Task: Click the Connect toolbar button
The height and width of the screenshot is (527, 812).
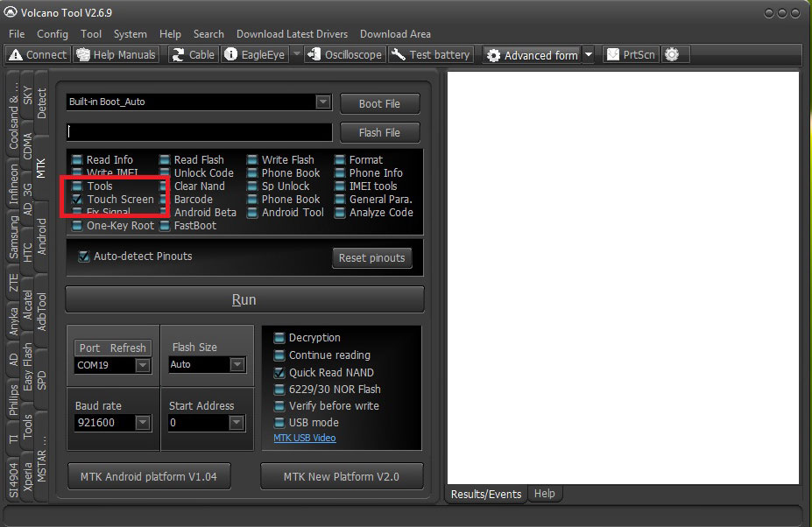Action: tap(38, 55)
